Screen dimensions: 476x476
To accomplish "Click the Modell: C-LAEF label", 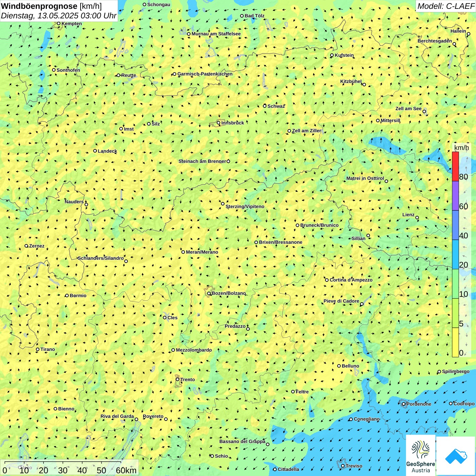I will coord(445,6).
